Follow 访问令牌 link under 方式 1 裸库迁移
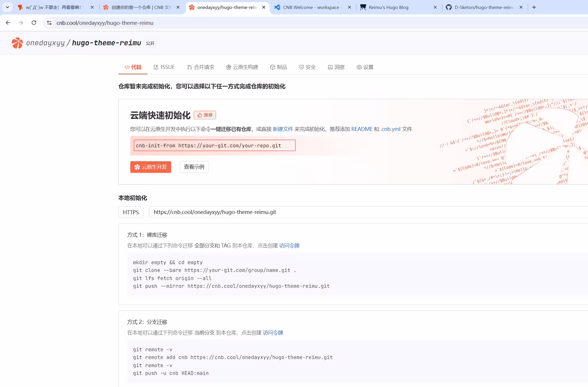The height and width of the screenshot is (387, 588). point(289,246)
